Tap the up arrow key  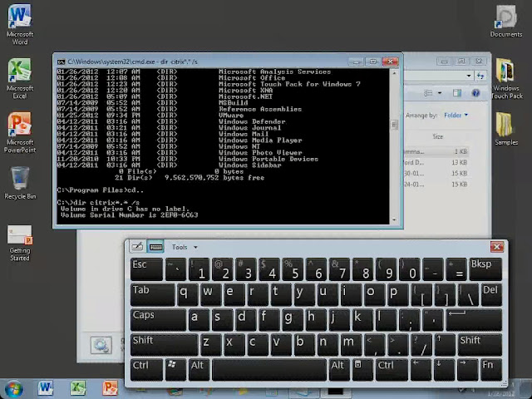[445, 344]
